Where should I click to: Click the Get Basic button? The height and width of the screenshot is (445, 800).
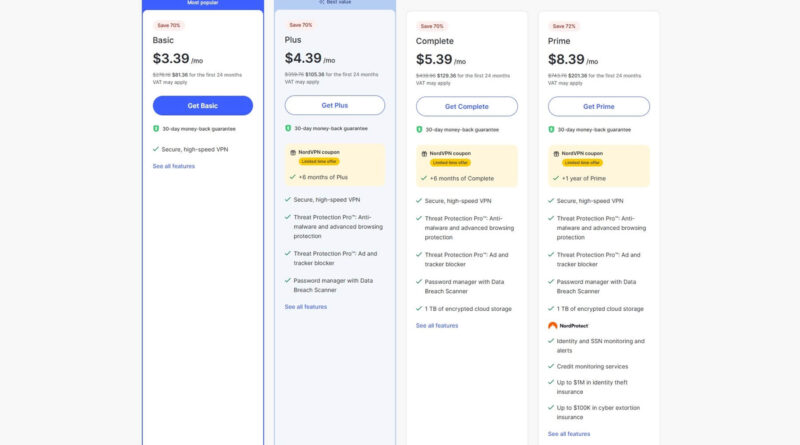tap(203, 106)
